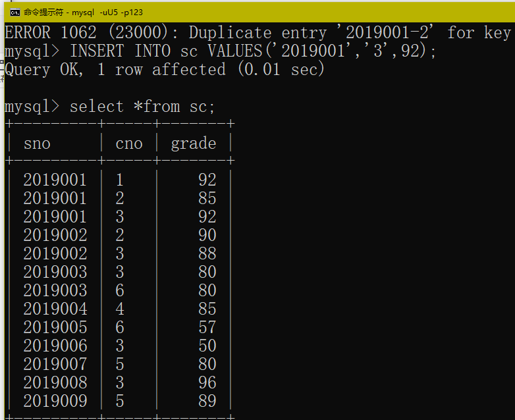Click the 'grade' column header

194,144
